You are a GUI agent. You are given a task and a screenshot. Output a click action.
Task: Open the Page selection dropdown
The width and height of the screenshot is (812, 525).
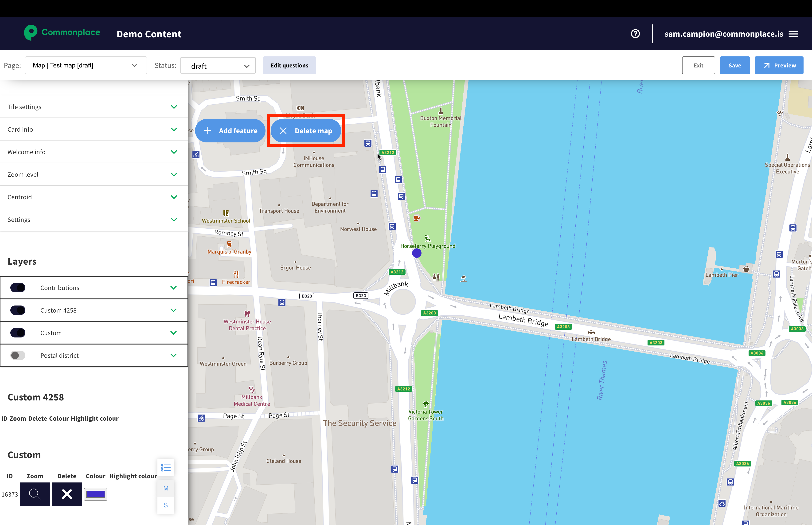(86, 66)
